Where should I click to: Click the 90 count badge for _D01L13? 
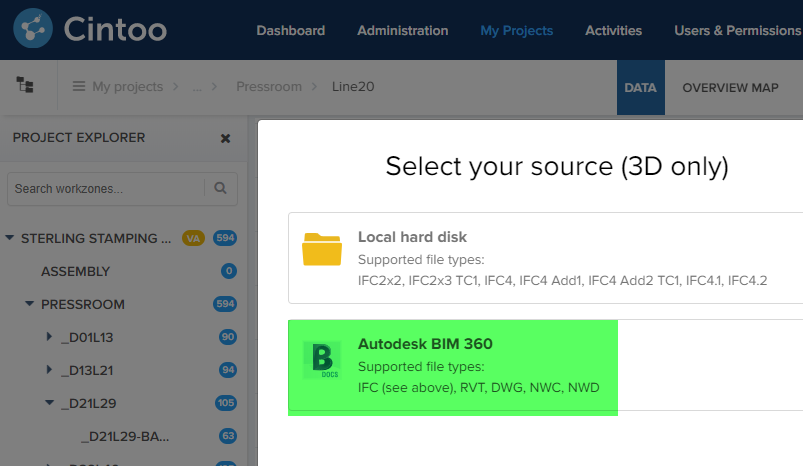(228, 337)
